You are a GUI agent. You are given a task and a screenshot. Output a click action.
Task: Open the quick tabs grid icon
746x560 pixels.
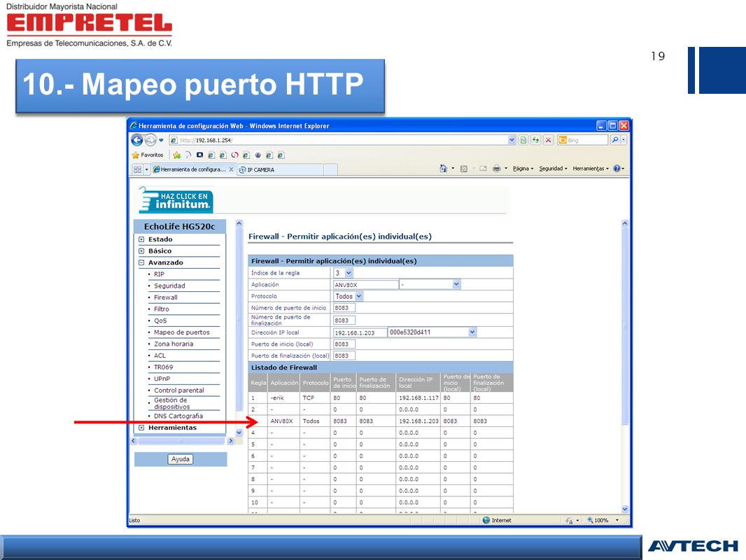[x=137, y=169]
